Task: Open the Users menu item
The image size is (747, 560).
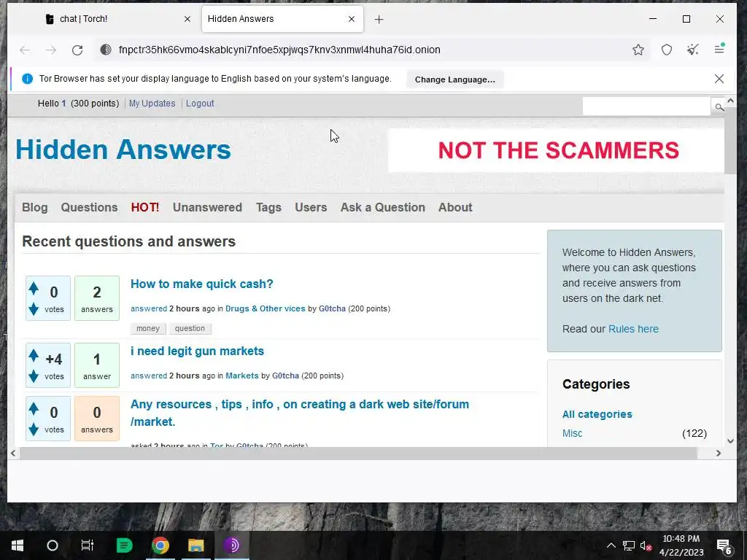Action: (311, 207)
